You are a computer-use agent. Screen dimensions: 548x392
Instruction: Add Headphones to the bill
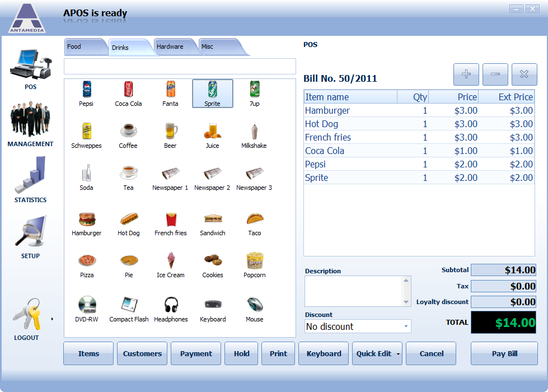coord(171,309)
